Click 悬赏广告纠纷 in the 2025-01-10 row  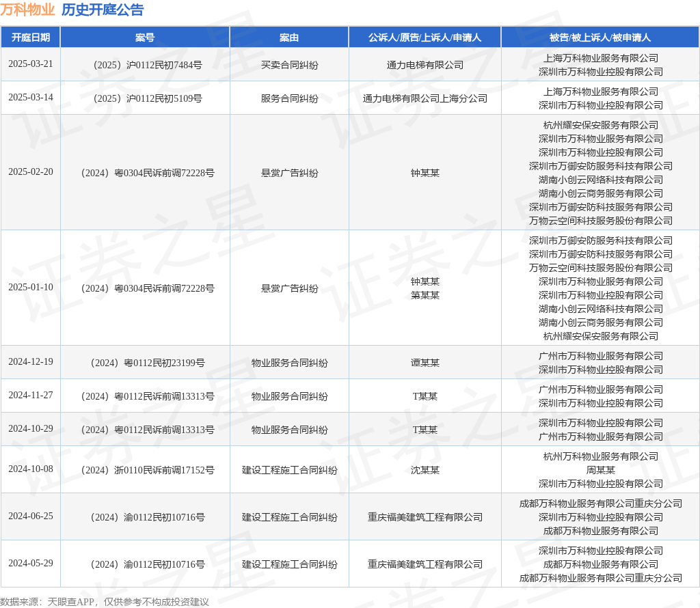pyautogui.click(x=289, y=288)
